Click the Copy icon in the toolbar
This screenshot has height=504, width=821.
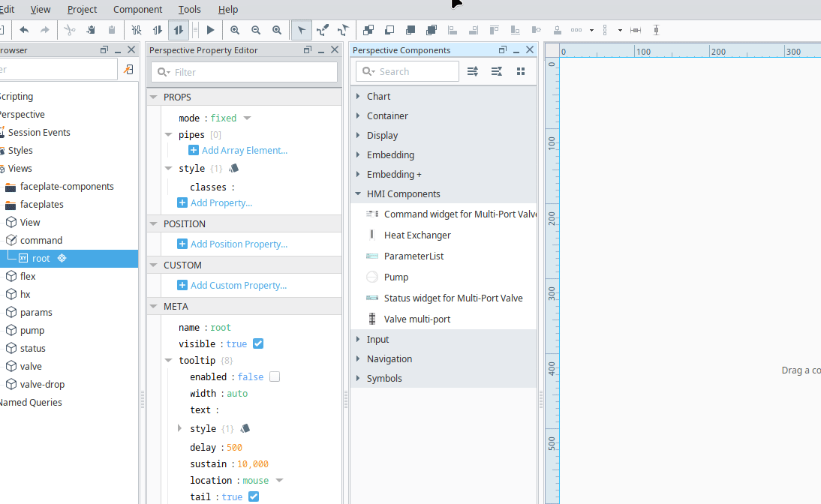(x=91, y=30)
